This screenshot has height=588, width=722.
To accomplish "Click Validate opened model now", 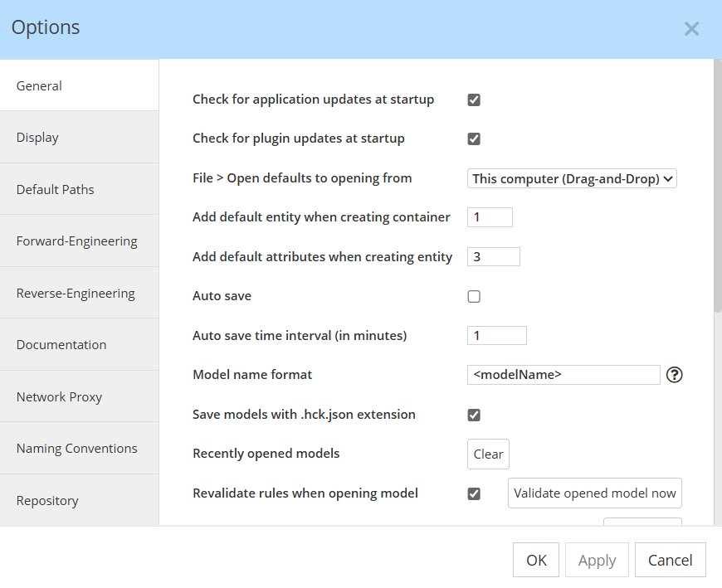I will tap(594, 493).
